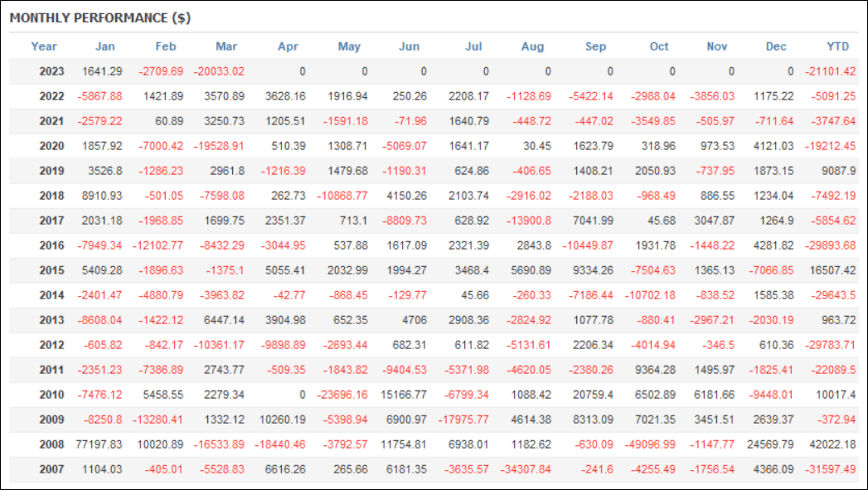This screenshot has width=868, height=490.
Task: Click July 2009 value -17975.77
Action: coord(463,420)
